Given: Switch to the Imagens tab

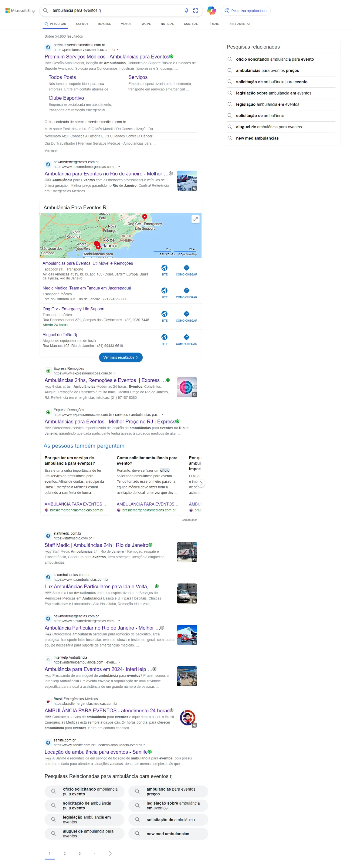Looking at the screenshot, I should [105, 24].
